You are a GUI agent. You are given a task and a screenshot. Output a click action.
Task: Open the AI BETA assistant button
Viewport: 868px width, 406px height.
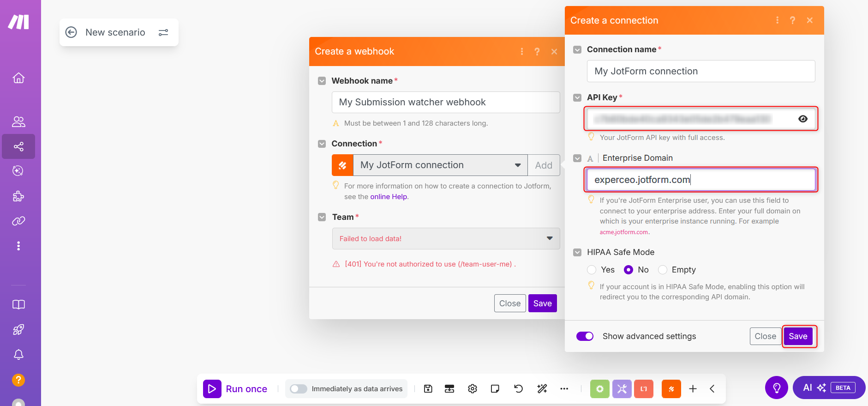[829, 388]
